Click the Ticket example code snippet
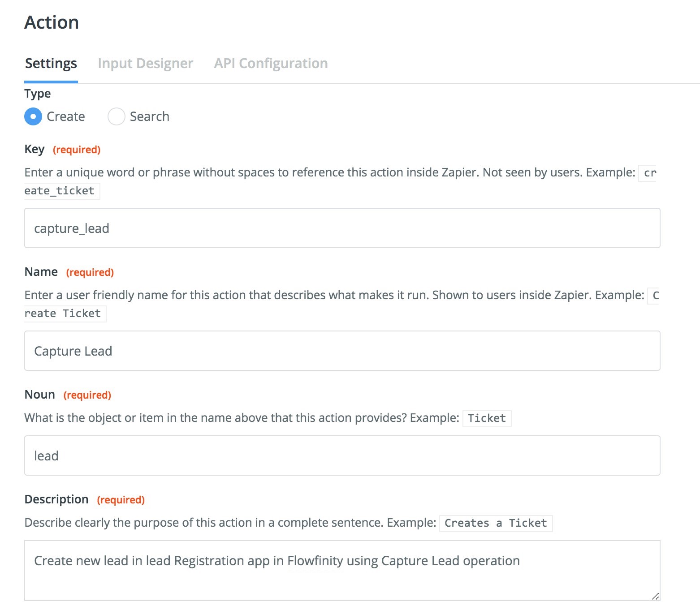Image resolution: width=700 pixels, height=610 pixels. (x=487, y=418)
